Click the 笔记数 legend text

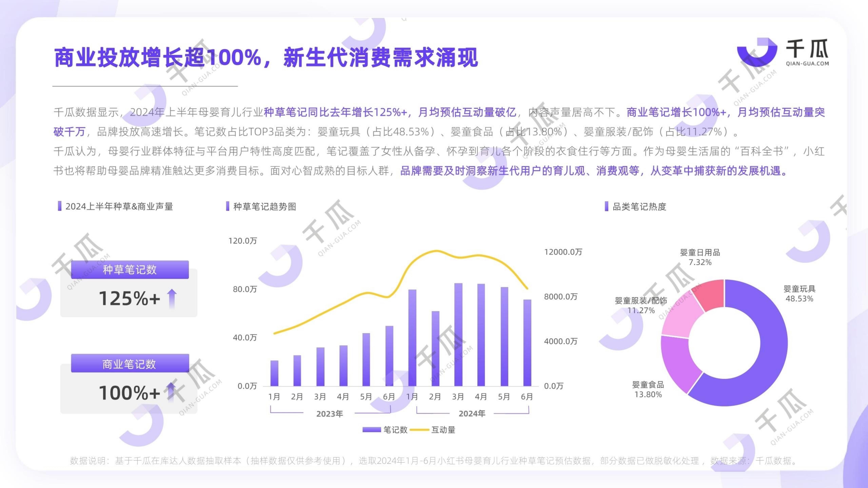396,430
